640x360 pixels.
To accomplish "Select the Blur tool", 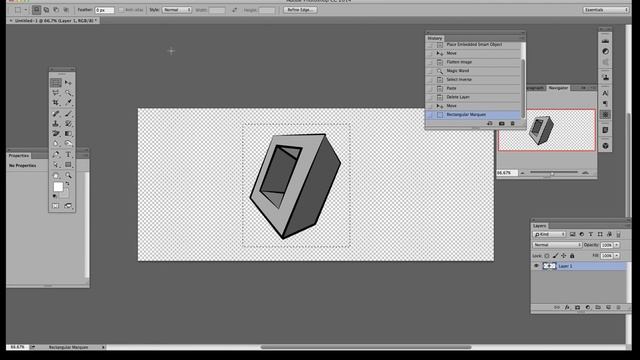I will [x=56, y=144].
